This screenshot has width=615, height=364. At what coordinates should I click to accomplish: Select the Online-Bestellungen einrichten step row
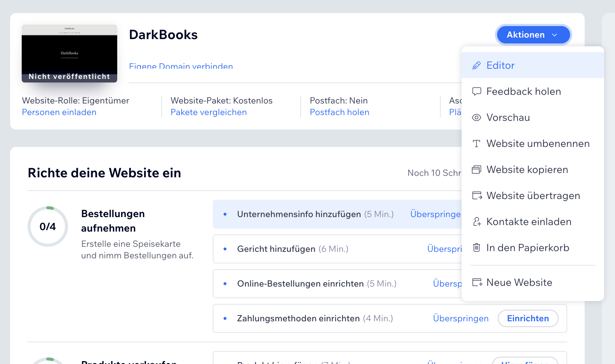[337, 284]
